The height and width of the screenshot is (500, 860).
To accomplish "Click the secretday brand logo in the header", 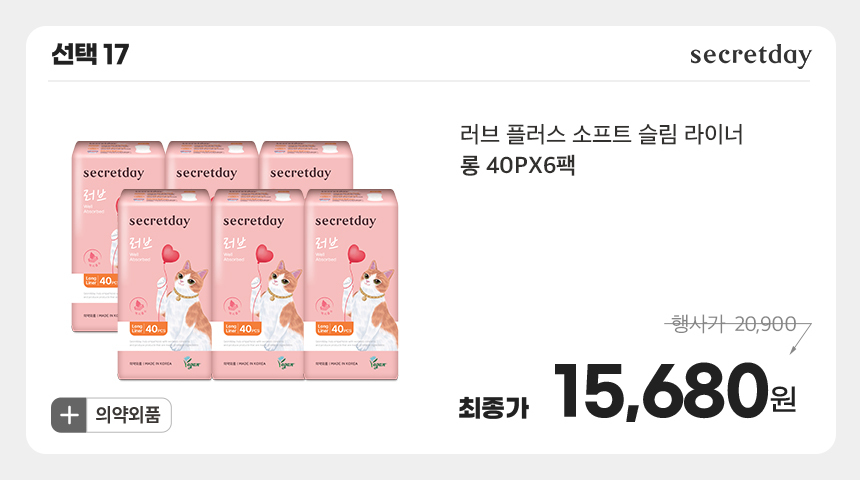I will pyautogui.click(x=750, y=55).
